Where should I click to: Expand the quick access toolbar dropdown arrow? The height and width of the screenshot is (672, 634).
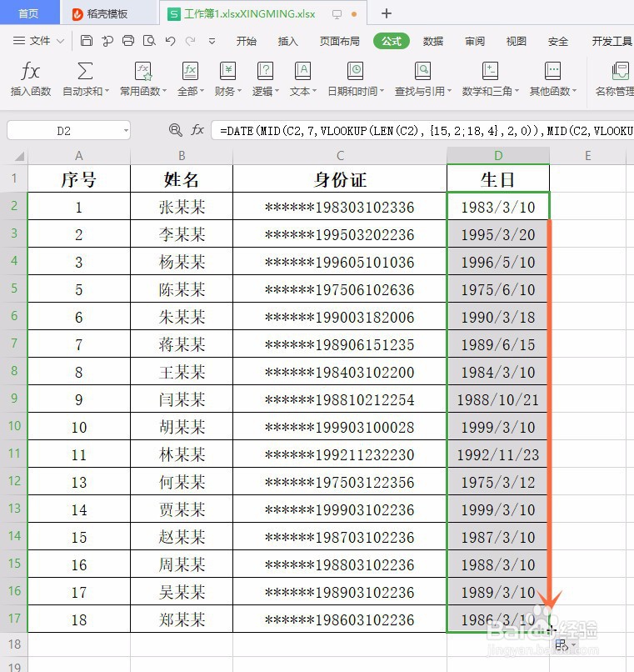(212, 41)
